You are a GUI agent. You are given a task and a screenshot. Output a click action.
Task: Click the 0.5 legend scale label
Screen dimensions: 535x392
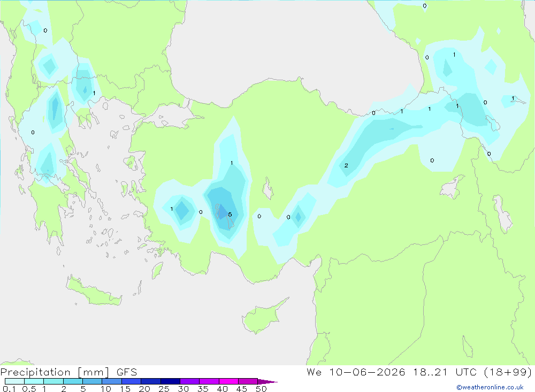click(29, 389)
